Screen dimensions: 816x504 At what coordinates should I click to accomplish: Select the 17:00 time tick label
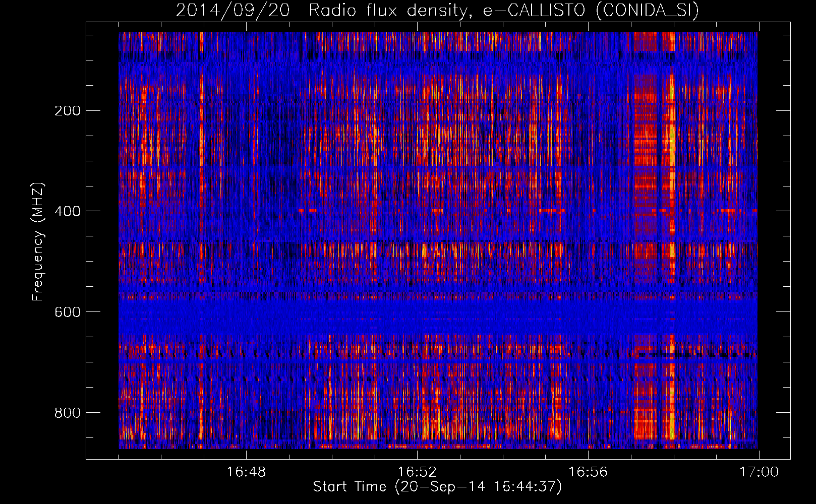[759, 472]
